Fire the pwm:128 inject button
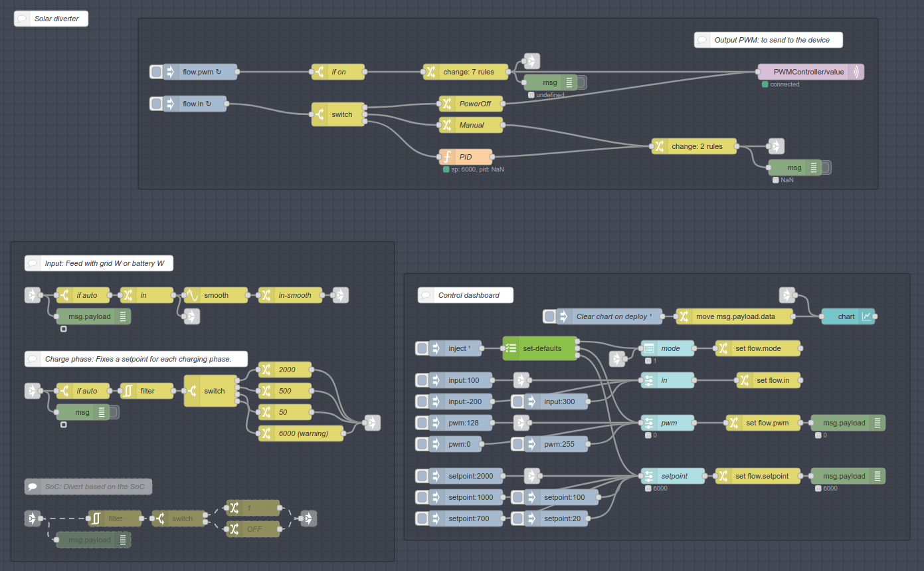 click(422, 423)
